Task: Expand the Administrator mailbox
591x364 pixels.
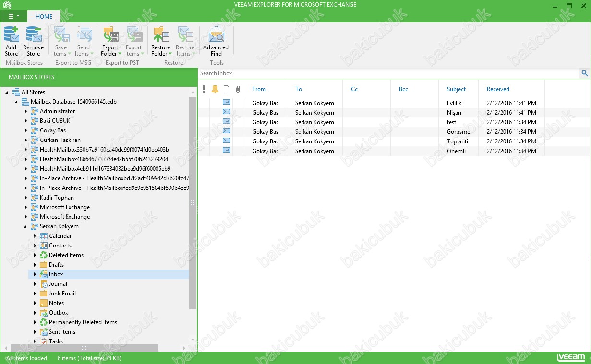Action: pos(26,111)
